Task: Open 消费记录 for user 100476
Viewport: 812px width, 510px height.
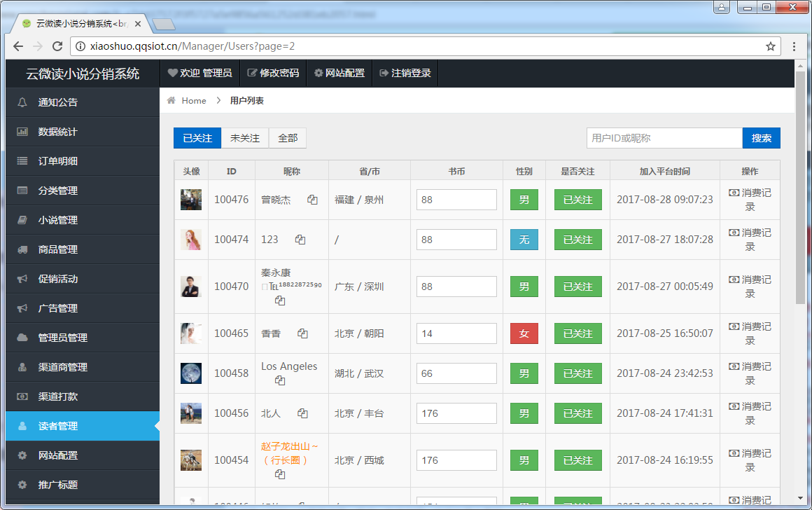Action: [x=750, y=200]
